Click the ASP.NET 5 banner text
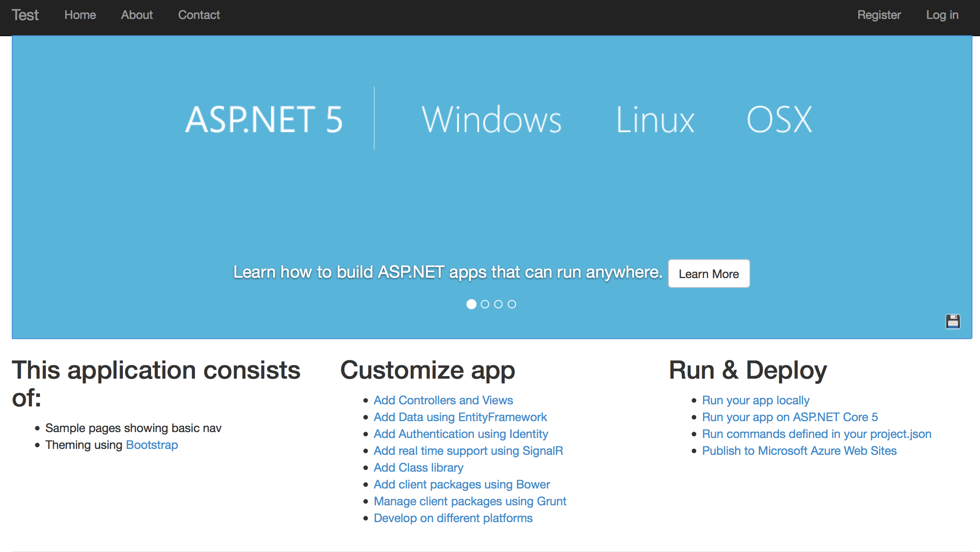This screenshot has width=980, height=552. tap(264, 119)
